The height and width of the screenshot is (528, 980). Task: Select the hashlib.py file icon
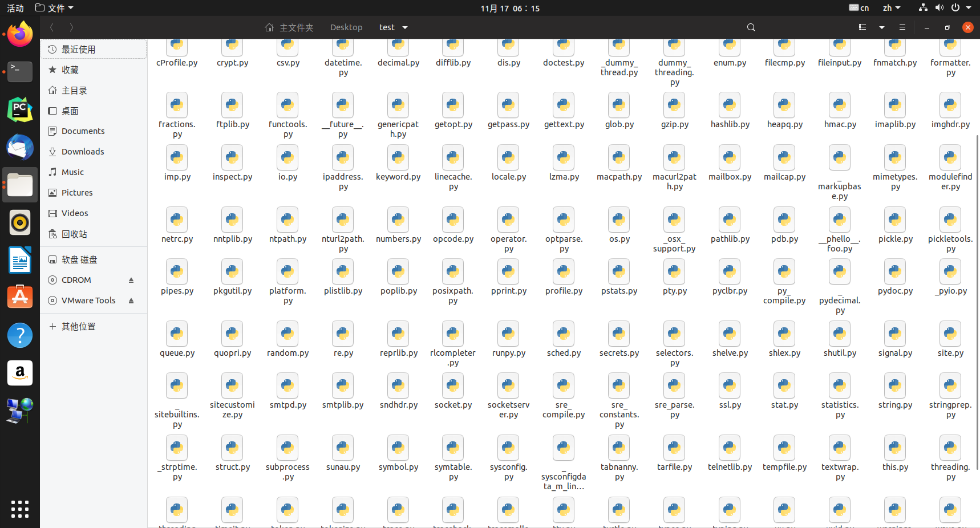tap(730, 105)
